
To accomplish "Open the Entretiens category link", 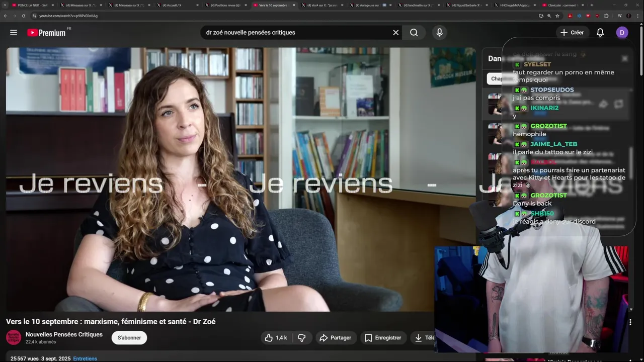I will tap(85, 358).
